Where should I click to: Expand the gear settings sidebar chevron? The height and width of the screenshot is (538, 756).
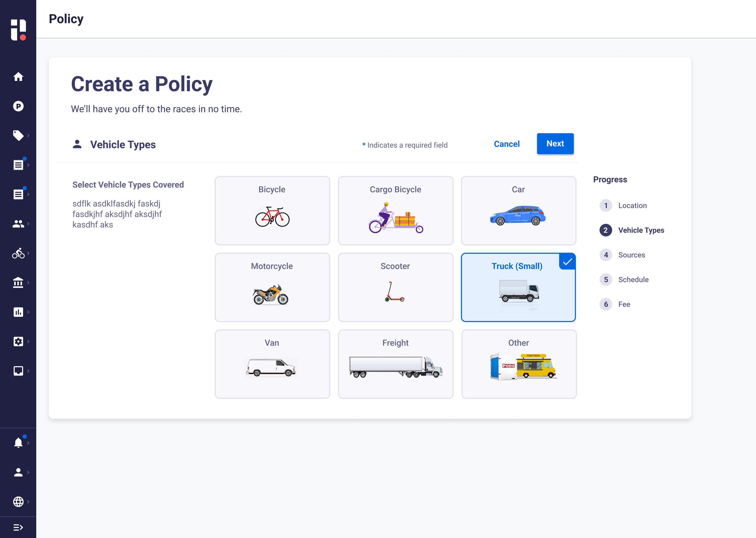point(28,341)
